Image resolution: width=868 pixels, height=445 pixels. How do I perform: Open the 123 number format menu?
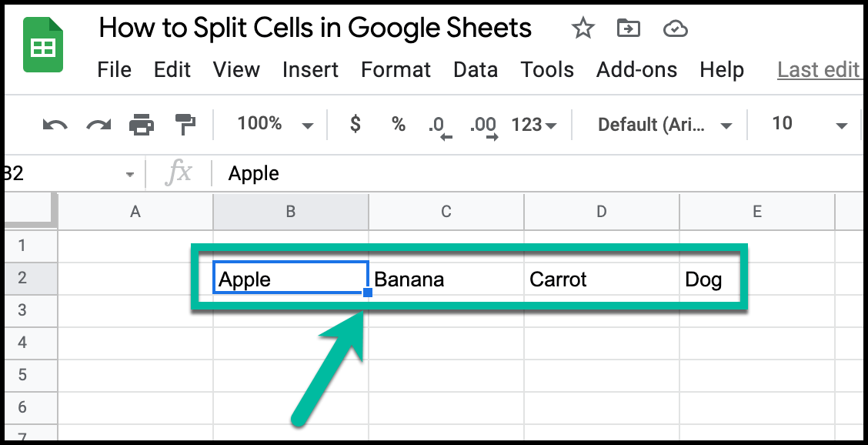pyautogui.click(x=533, y=124)
